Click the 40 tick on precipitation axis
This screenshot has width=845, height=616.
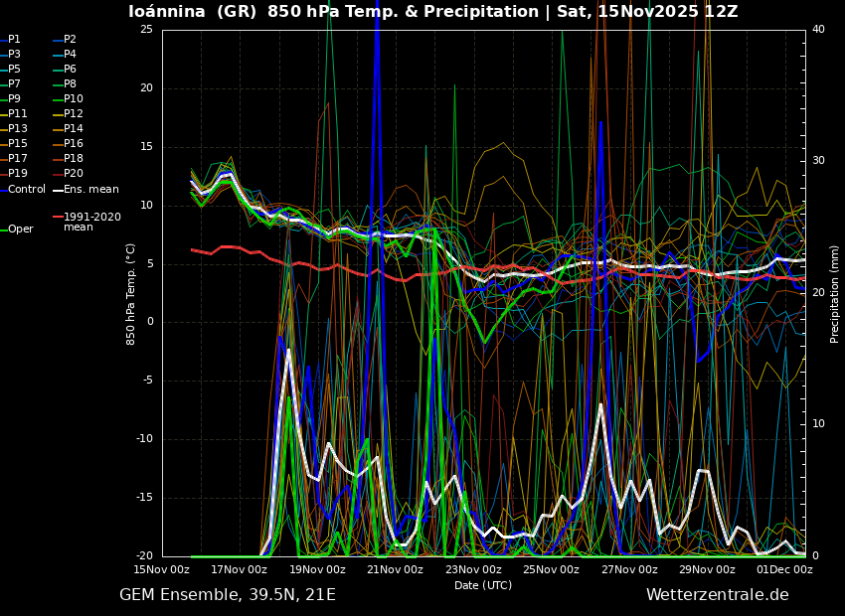pos(818,29)
